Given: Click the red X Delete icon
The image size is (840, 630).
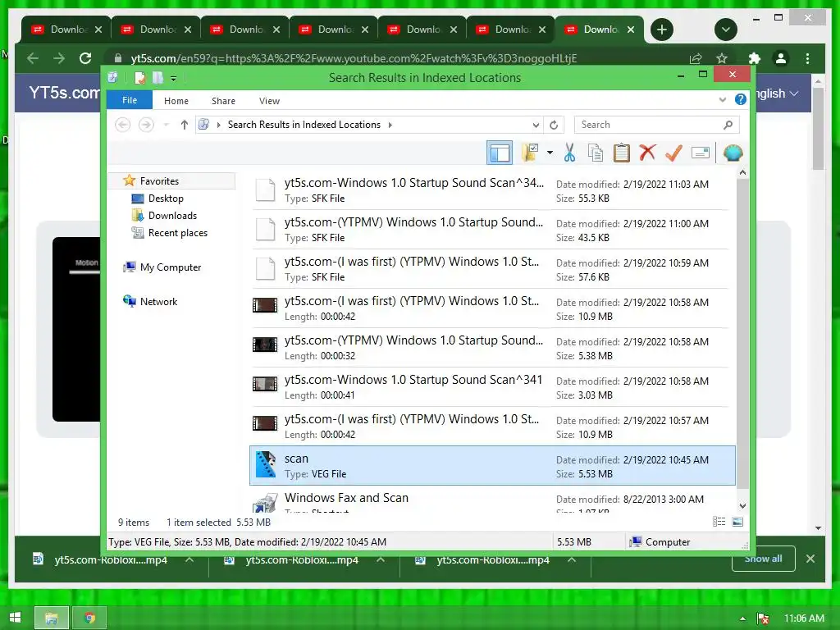Looking at the screenshot, I should [x=647, y=153].
